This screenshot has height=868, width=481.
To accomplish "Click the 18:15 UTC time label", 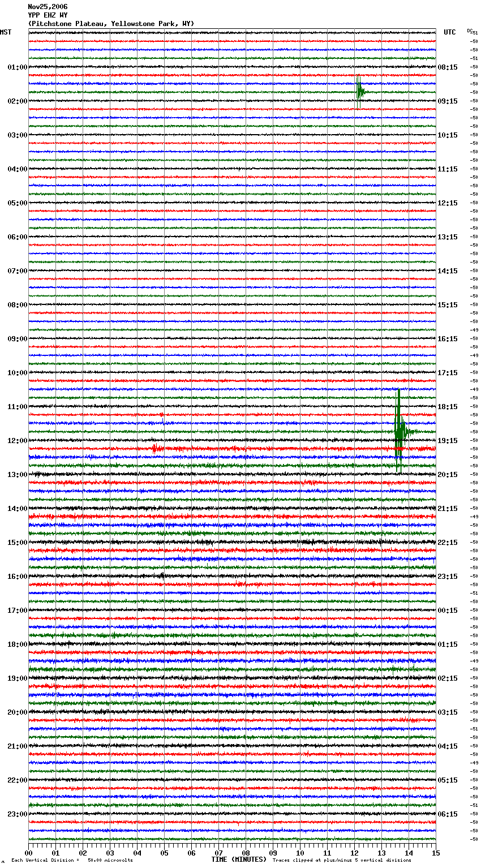I will 448,407.
